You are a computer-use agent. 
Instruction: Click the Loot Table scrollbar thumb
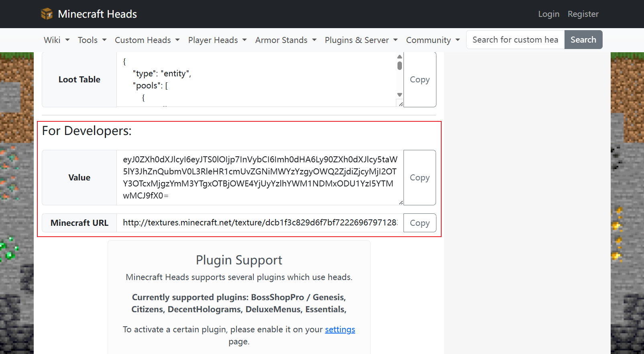click(399, 65)
